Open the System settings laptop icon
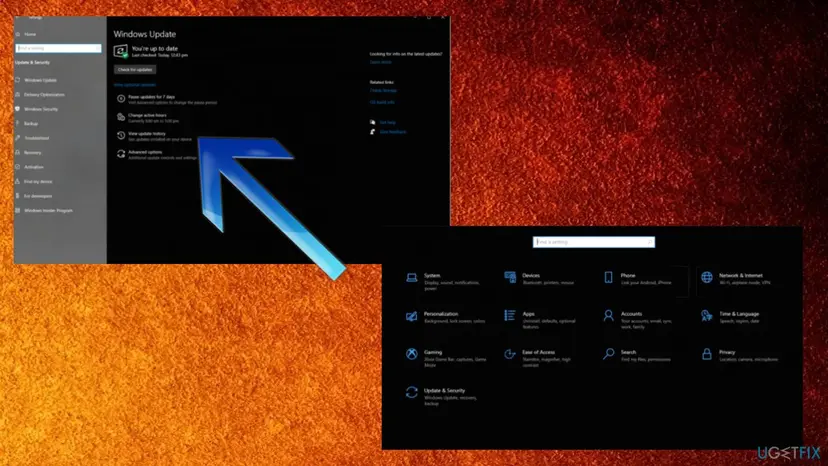This screenshot has height=466, width=828. click(411, 278)
